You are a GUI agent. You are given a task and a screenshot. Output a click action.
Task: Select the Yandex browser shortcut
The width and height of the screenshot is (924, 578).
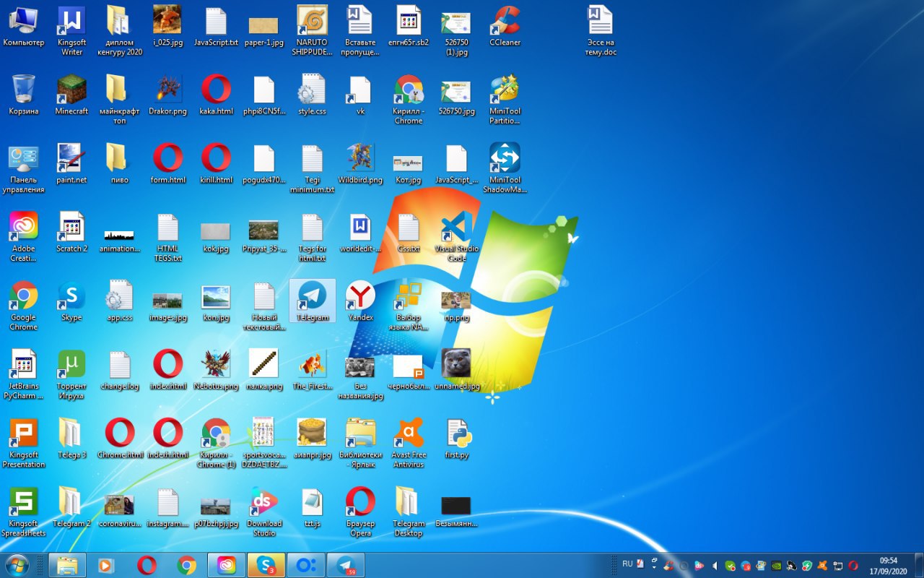click(360, 301)
